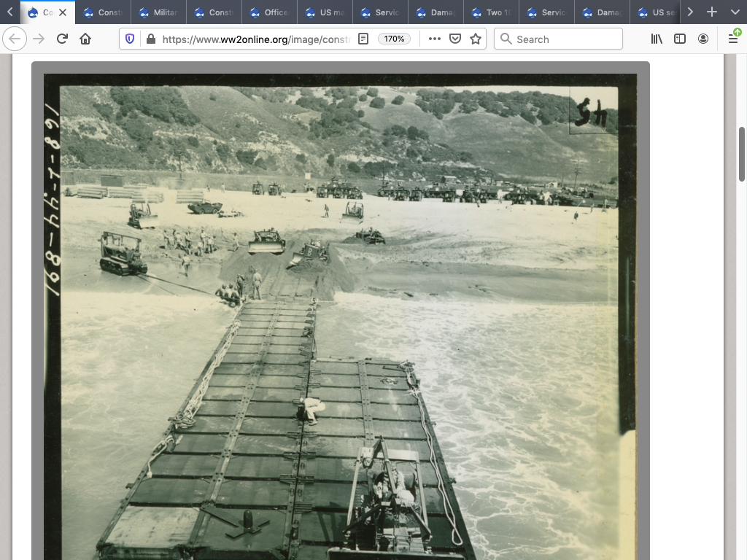747x560 pixels.
Task: Click the vertical page scrollbar thumb
Action: 742,153
